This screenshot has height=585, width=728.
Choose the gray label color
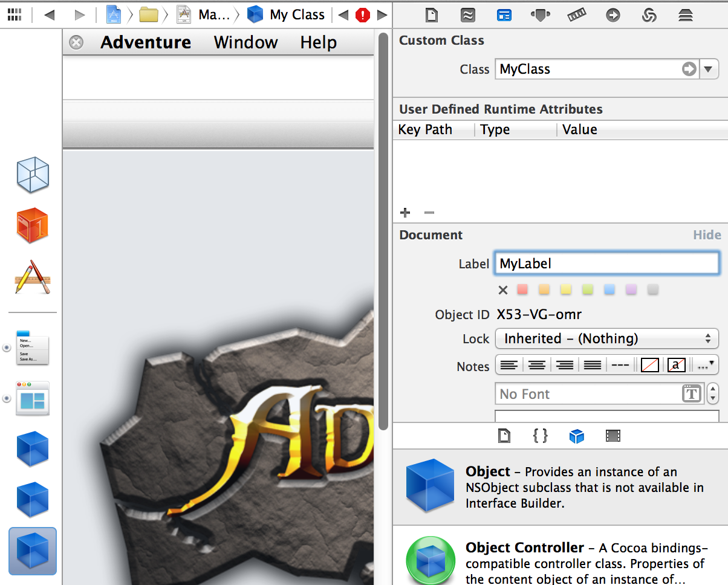652,289
